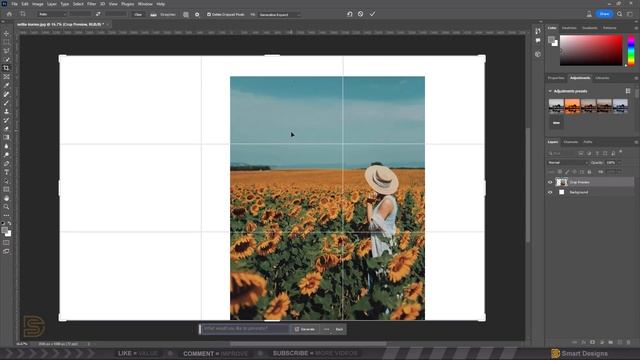Reset default foreground and background colors

coord(4,223)
